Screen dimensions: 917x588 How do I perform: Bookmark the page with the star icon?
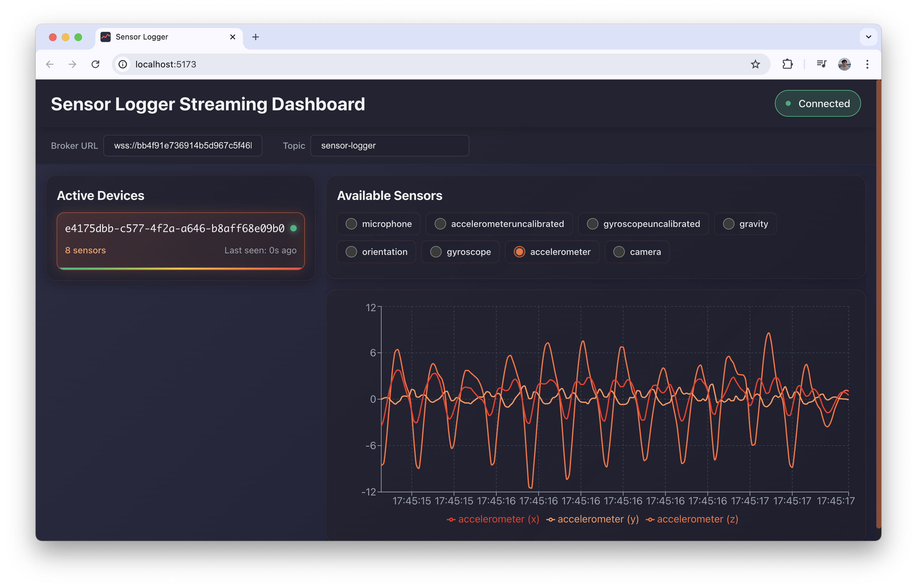tap(755, 64)
